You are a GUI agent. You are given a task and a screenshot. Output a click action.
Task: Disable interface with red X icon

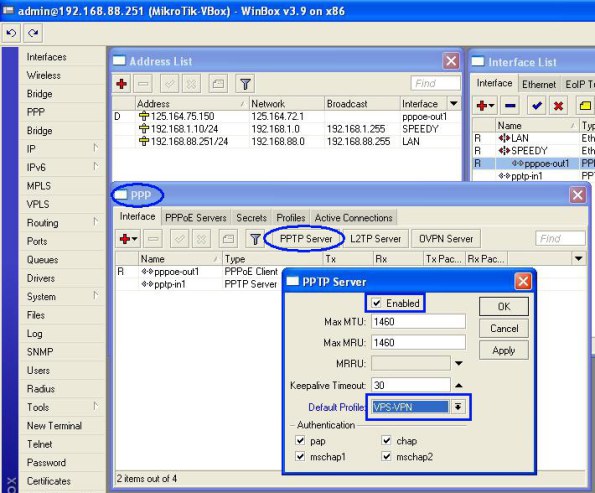point(558,106)
